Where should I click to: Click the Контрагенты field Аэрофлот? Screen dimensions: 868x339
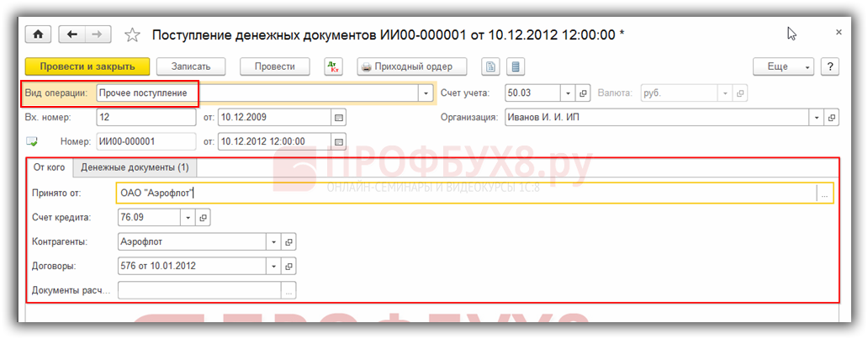tap(193, 242)
